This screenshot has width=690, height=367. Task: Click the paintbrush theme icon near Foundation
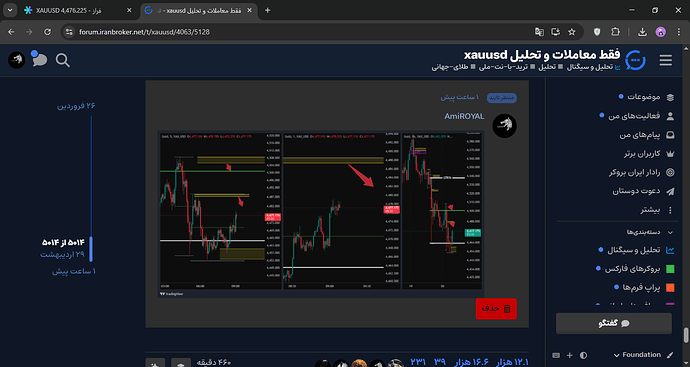tap(670, 355)
